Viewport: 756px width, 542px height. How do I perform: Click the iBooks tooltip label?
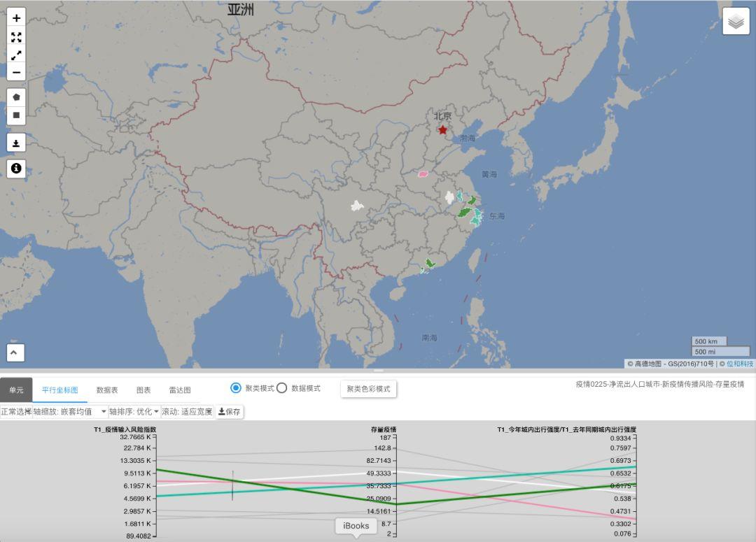(x=356, y=526)
